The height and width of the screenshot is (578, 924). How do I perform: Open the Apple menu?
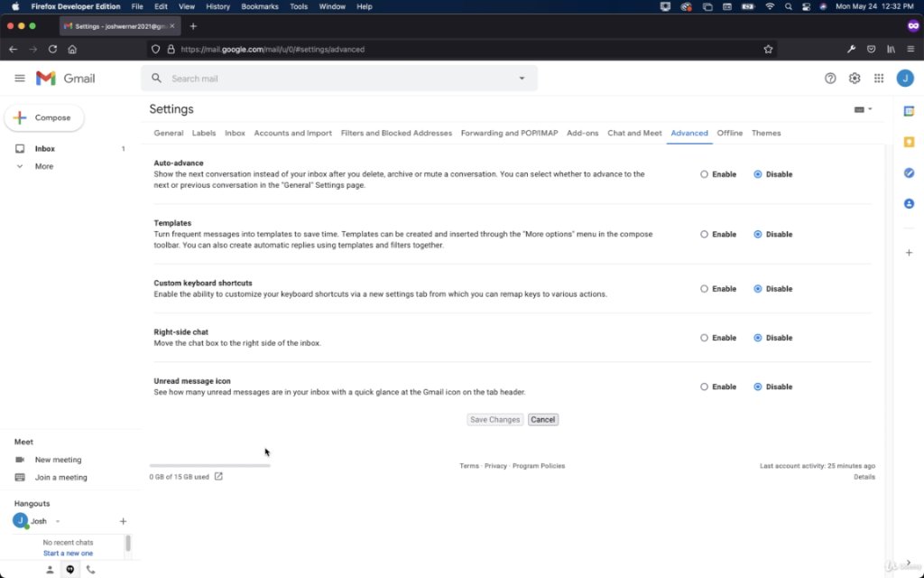(16, 6)
